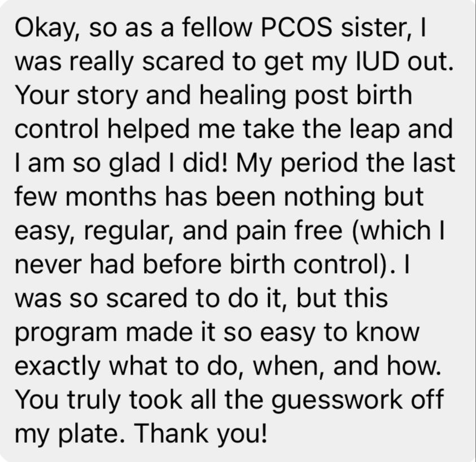
Task: Select the word "helped" in the text
Action: coord(149,131)
